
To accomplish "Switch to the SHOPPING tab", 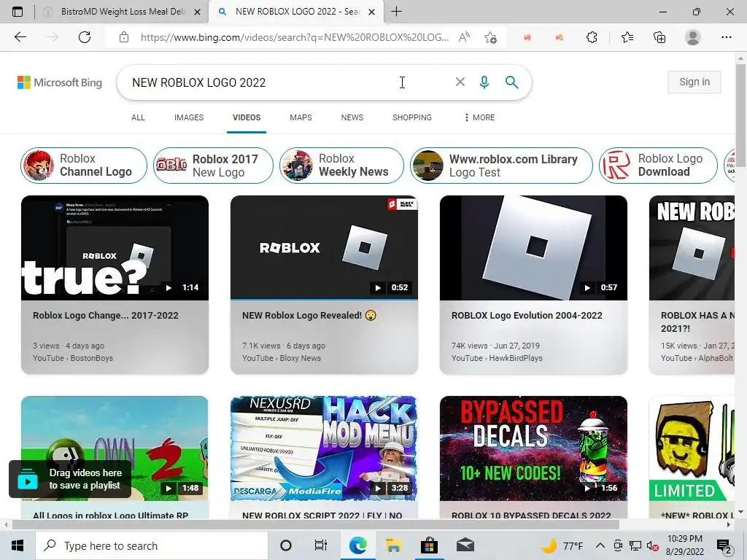I will coord(411,117).
